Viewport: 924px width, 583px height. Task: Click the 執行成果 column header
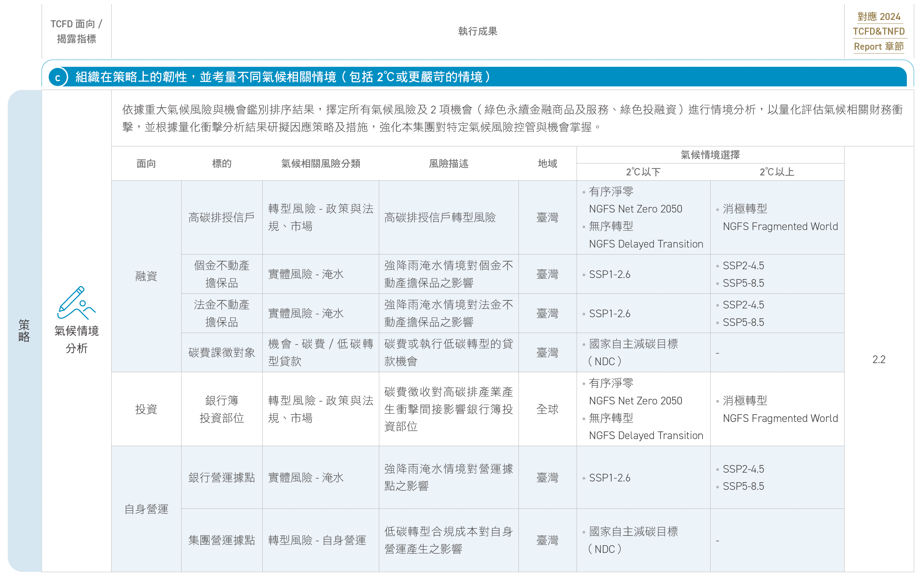(478, 32)
